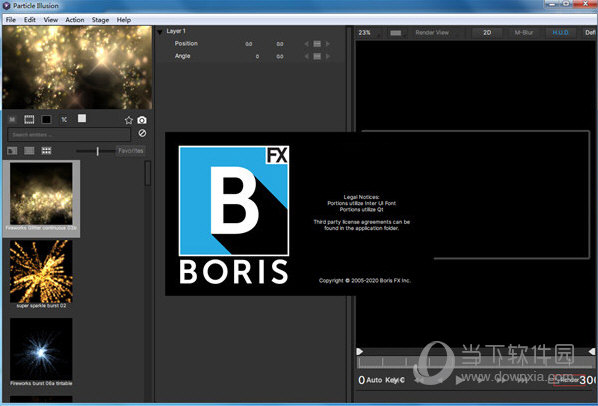This screenshot has width=598, height=406.
Task: Click the Search emitters field
Action: tap(69, 135)
